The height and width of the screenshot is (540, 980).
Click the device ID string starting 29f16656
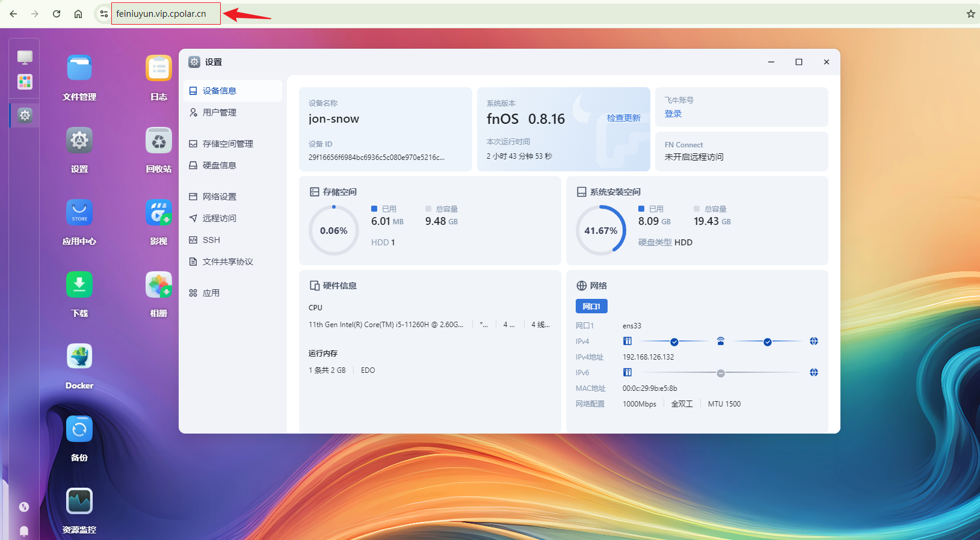tap(377, 158)
